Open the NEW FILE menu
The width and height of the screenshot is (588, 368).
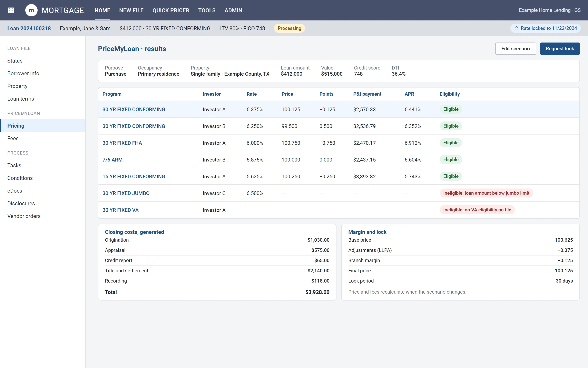131,10
